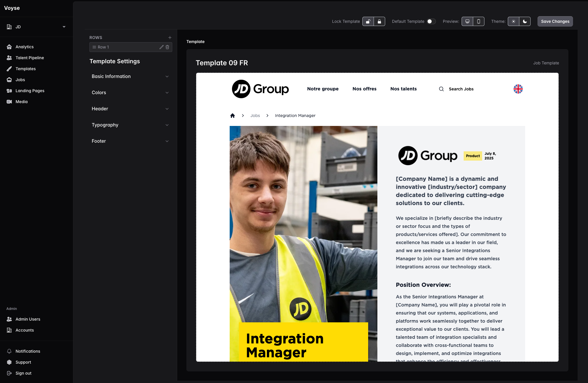Image resolution: width=588 pixels, height=383 pixels.
Task: Delete Row 1 with trash icon
Action: click(x=167, y=47)
